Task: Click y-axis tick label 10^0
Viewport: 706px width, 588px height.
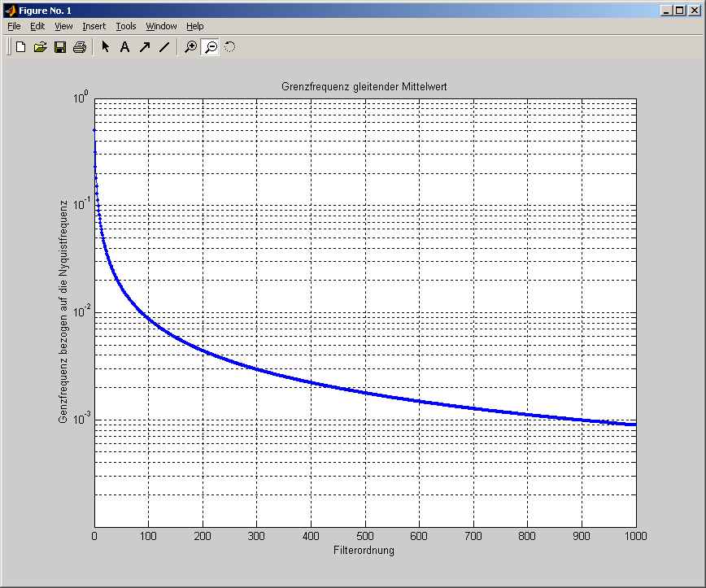Action: point(81,96)
